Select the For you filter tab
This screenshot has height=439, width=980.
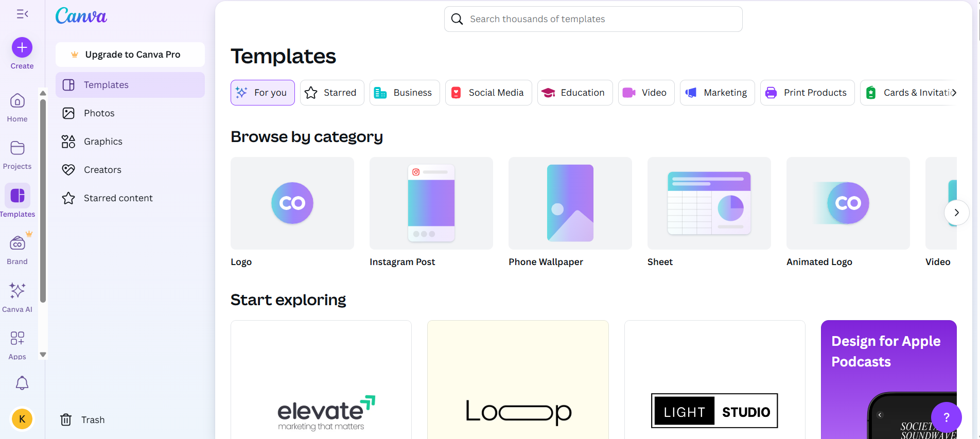tap(262, 93)
